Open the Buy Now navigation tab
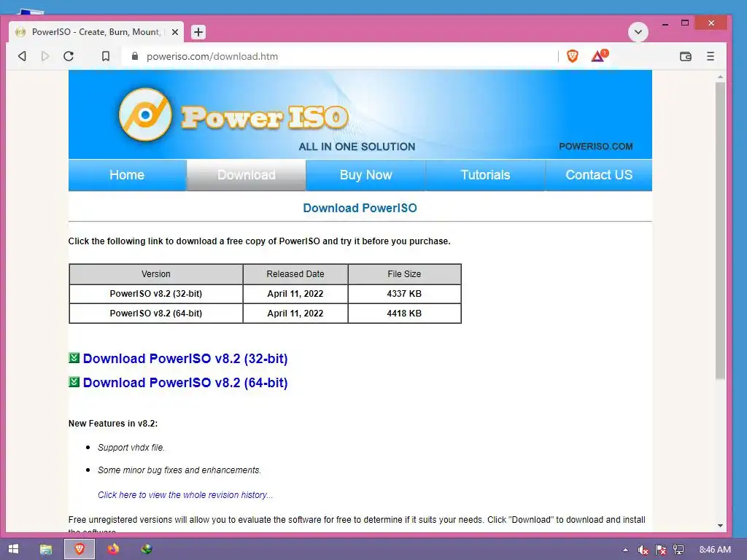This screenshot has width=747, height=560. (x=366, y=175)
